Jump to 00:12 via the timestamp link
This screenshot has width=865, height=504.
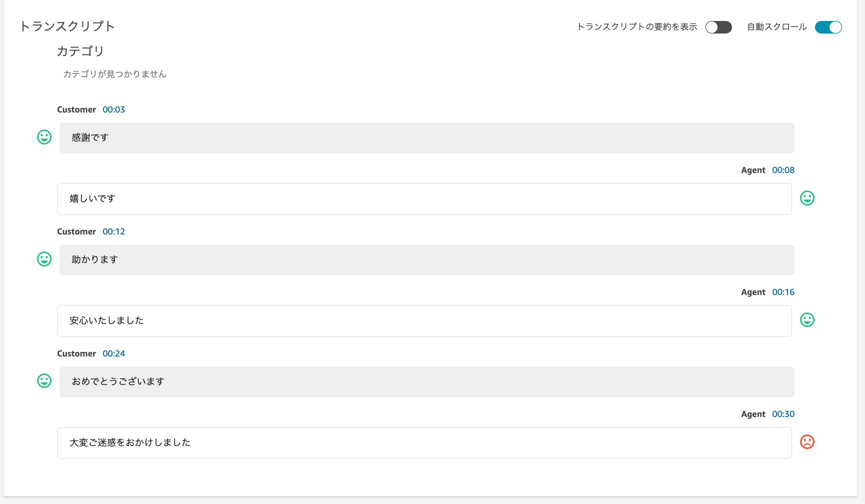click(113, 231)
